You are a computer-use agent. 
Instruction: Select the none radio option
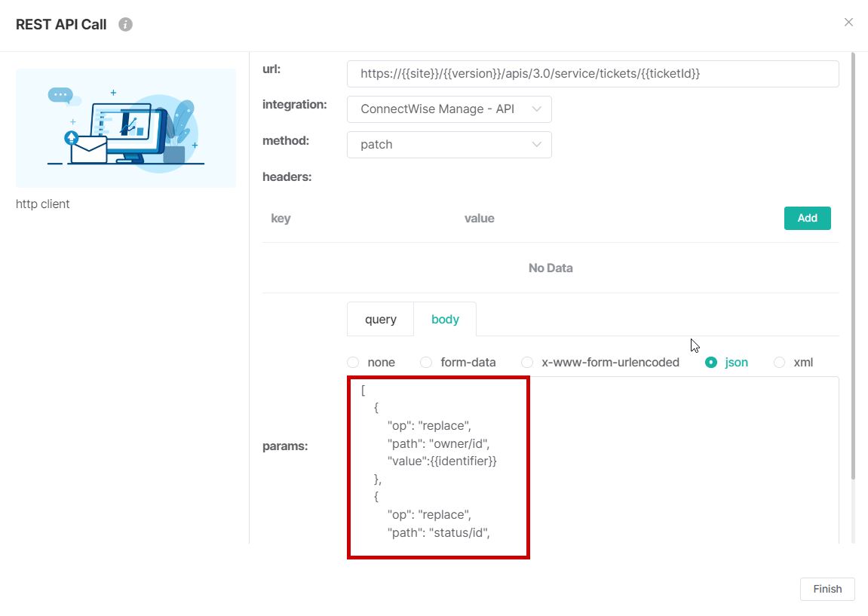tap(353, 363)
